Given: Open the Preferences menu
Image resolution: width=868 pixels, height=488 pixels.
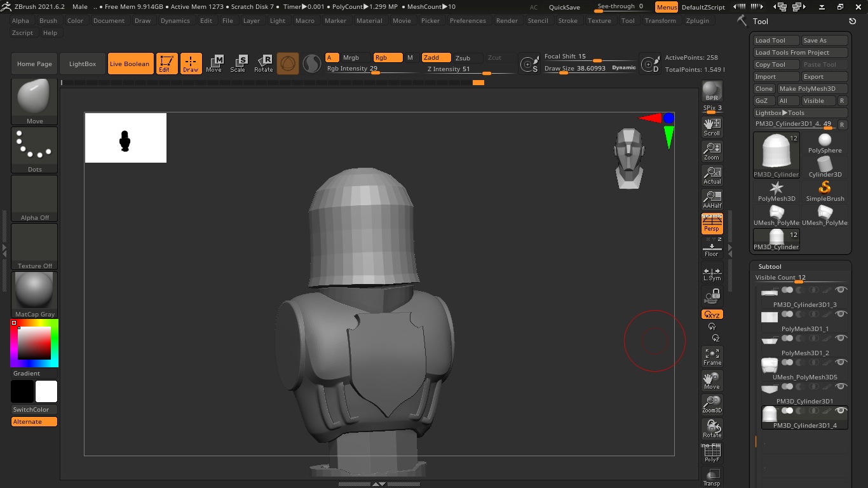Looking at the screenshot, I should coord(468,20).
